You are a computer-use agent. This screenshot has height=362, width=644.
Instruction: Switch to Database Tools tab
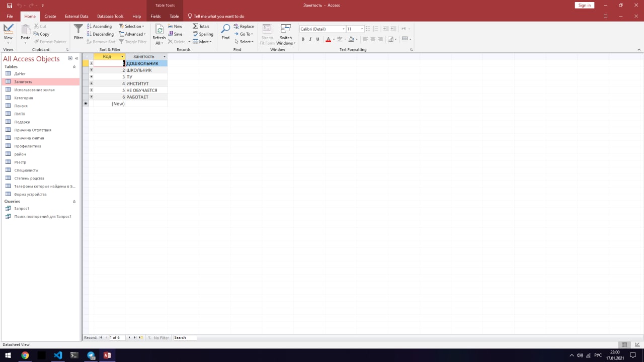point(110,16)
